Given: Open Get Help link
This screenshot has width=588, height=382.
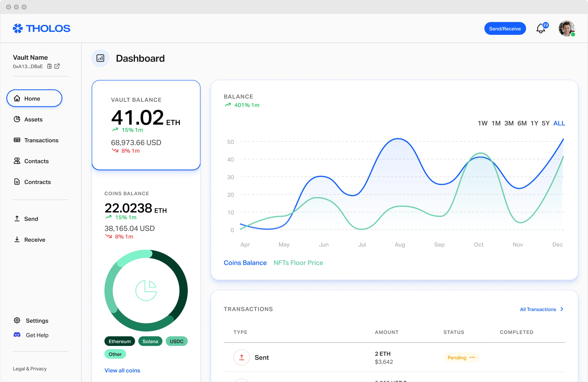Looking at the screenshot, I should coord(31,335).
